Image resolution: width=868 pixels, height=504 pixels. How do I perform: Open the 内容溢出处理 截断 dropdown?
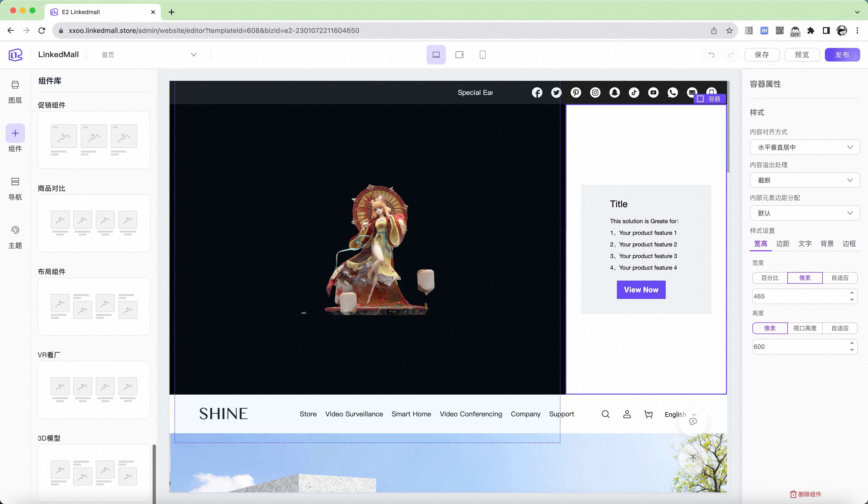coord(805,180)
